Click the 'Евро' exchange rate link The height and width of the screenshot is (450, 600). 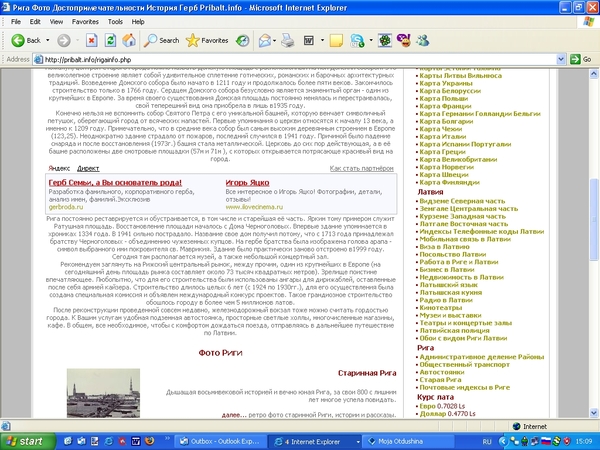[427, 406]
